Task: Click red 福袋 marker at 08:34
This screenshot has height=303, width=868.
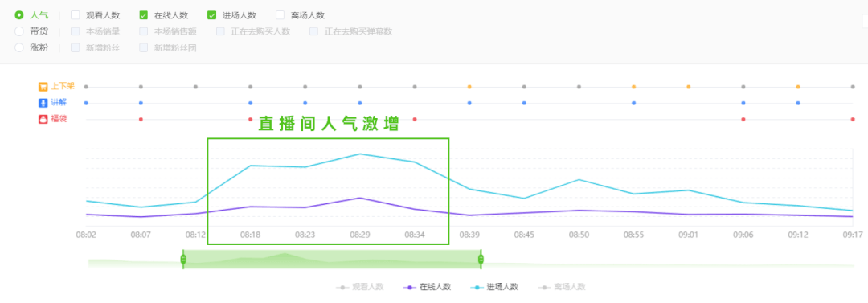Action: [415, 119]
